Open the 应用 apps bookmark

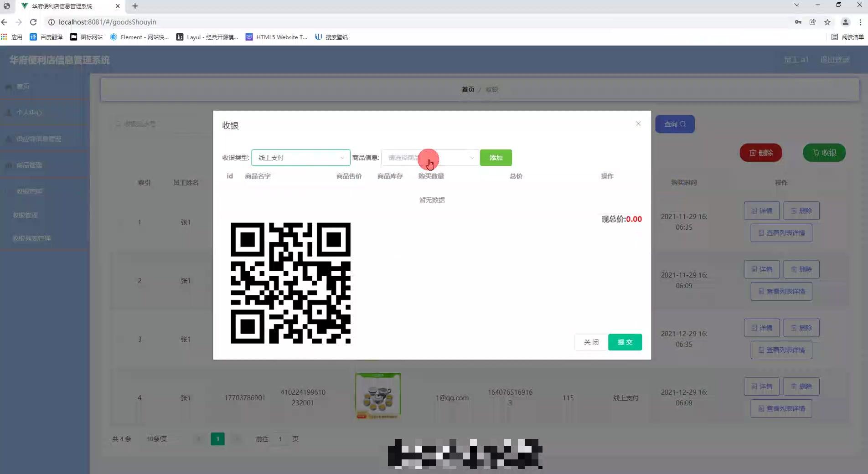(x=11, y=37)
